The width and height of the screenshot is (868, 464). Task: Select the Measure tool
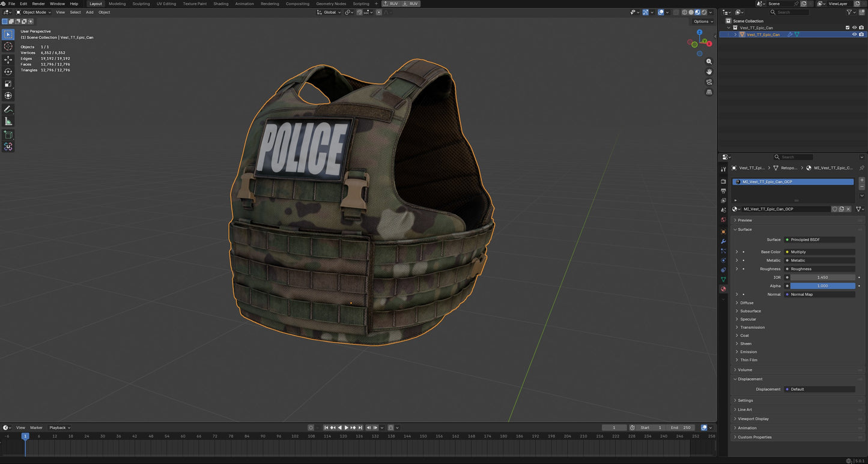[8, 121]
